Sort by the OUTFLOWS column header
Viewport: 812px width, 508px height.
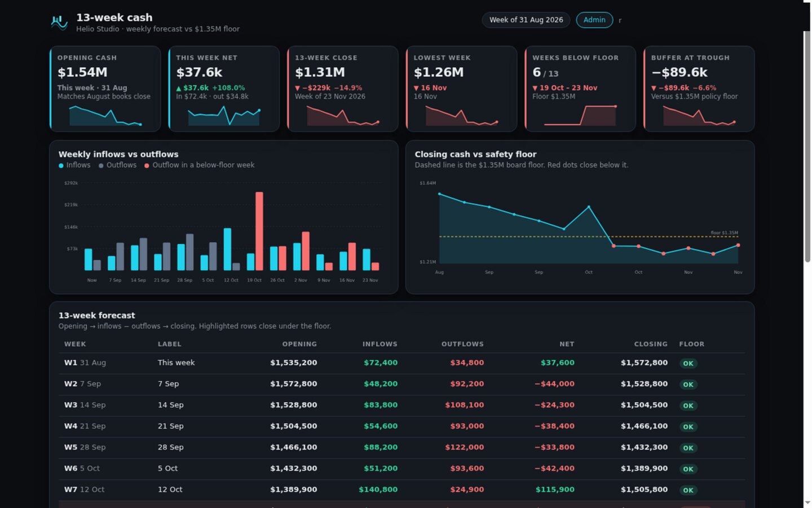pos(462,344)
